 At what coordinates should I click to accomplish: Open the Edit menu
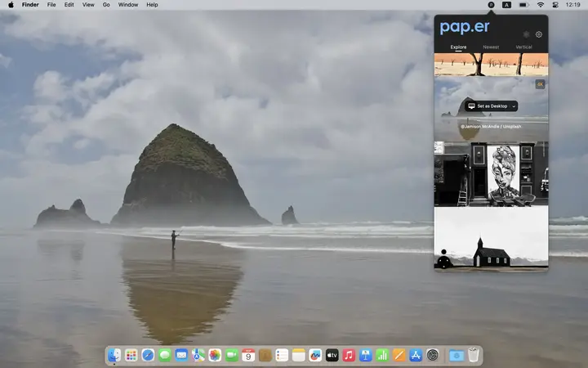point(69,5)
